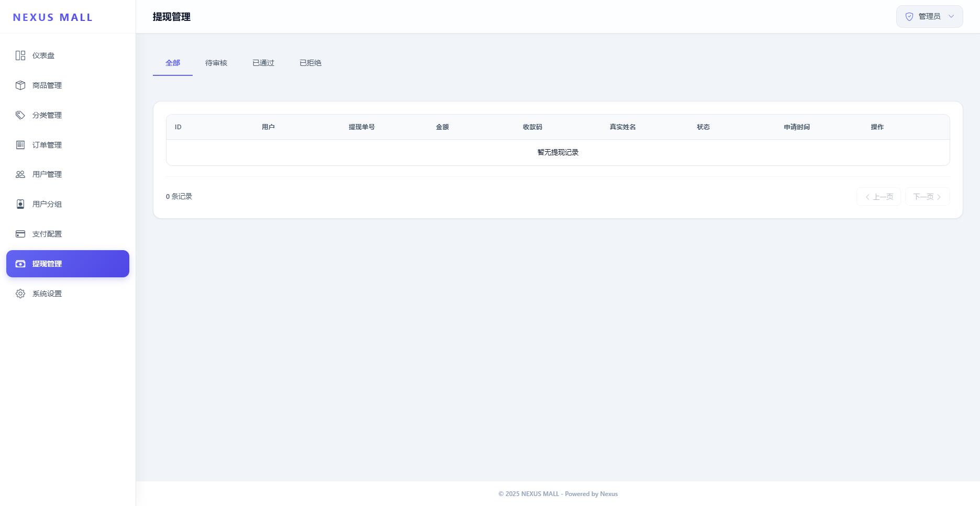Click the NEXUS MALL logo

(53, 17)
